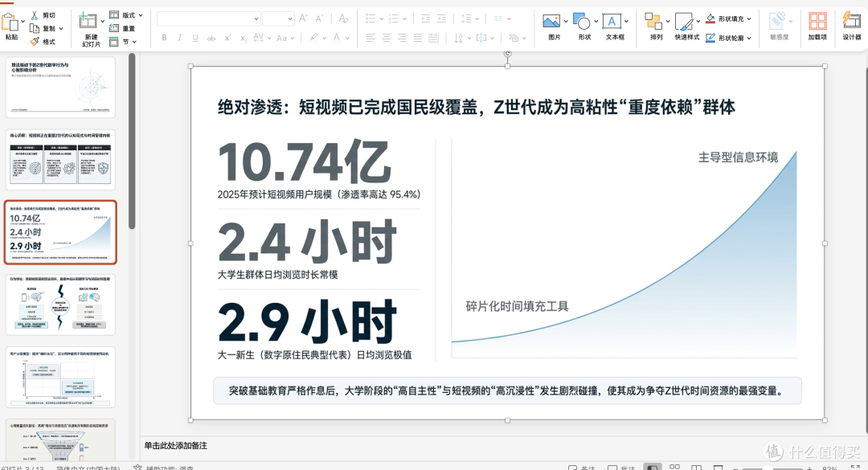
Task: Apply numbered list formatting
Action: click(394, 18)
